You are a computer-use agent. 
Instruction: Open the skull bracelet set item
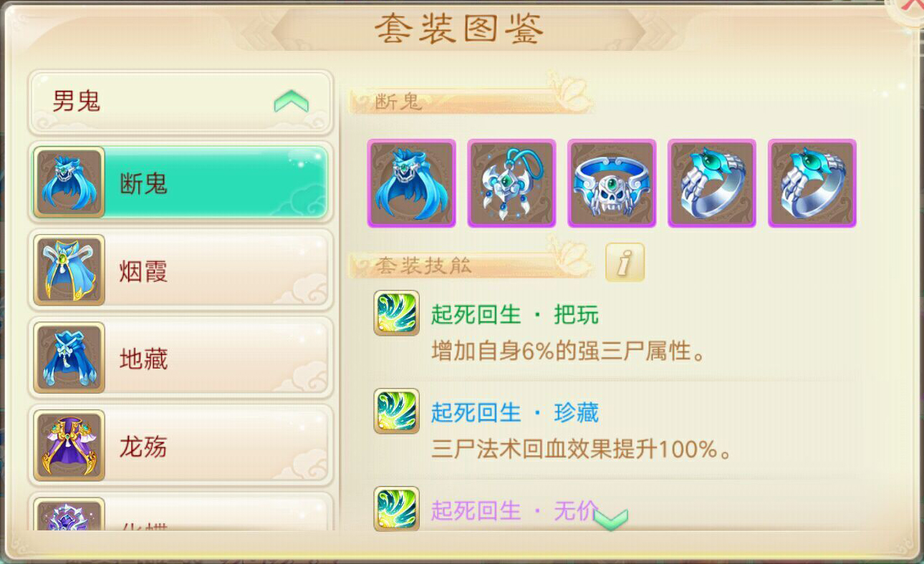tap(612, 183)
